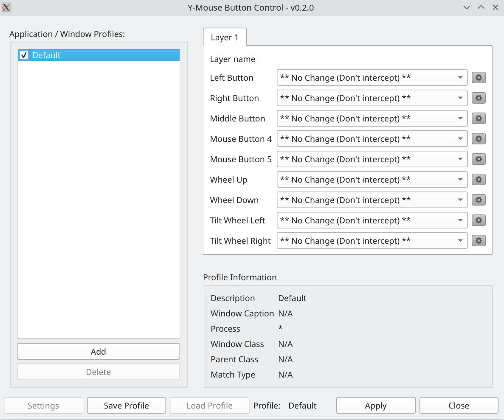Click the Process value asterisk

pyautogui.click(x=280, y=328)
